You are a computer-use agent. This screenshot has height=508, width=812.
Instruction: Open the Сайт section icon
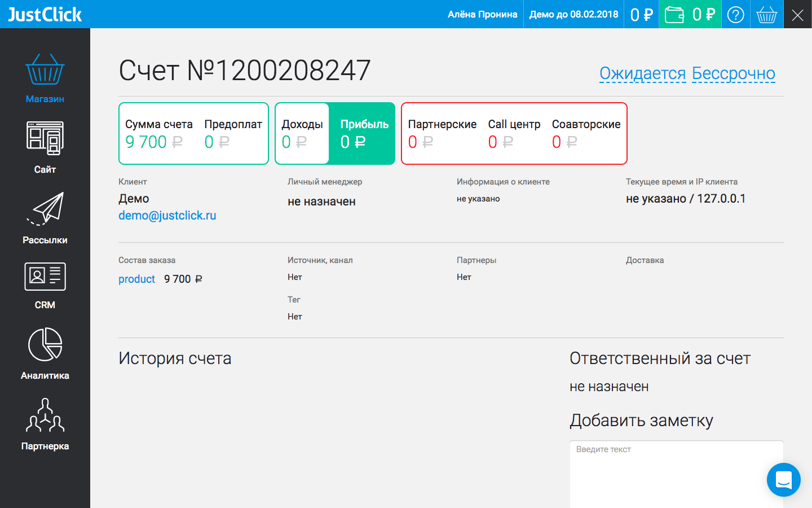pos(45,138)
